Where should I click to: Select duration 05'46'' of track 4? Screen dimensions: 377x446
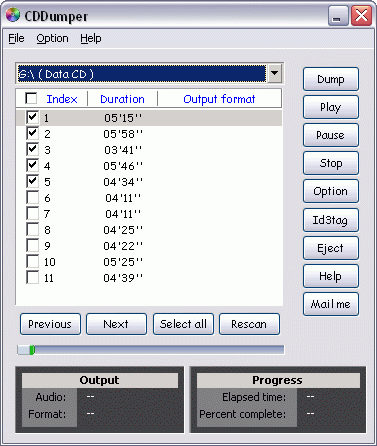(x=123, y=166)
